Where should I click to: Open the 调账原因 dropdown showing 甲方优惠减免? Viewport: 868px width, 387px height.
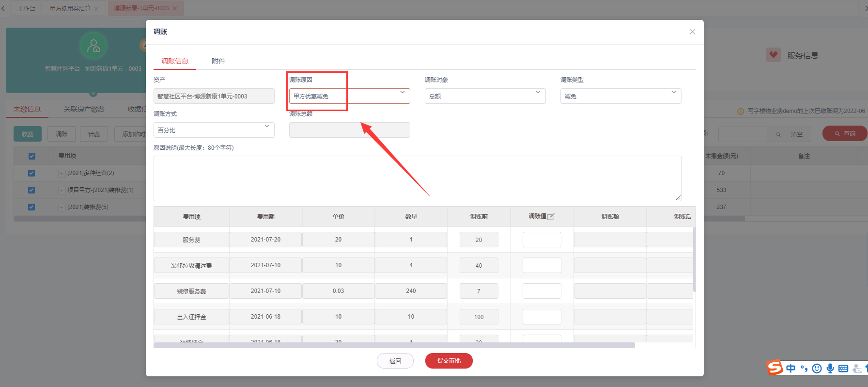point(349,96)
